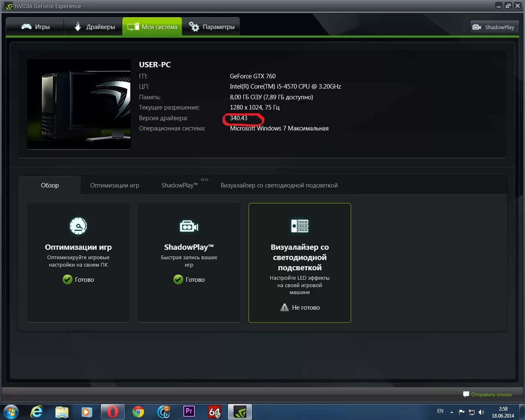Click the Оптимизации игр card title
This screenshot has width=525, height=420.
coord(78,247)
